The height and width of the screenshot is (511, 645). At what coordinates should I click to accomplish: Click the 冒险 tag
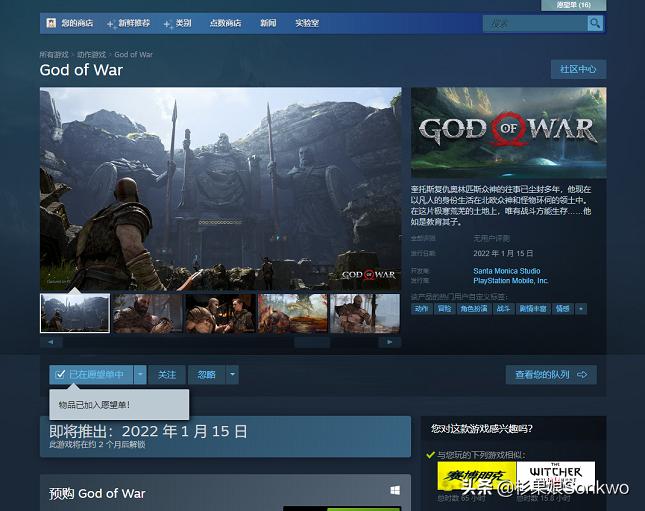point(445,309)
